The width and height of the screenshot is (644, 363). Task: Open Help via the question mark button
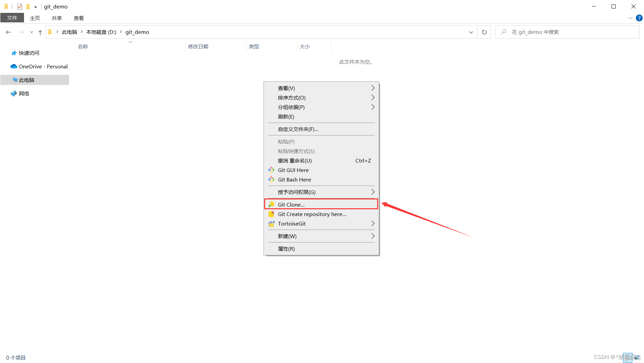(x=639, y=18)
